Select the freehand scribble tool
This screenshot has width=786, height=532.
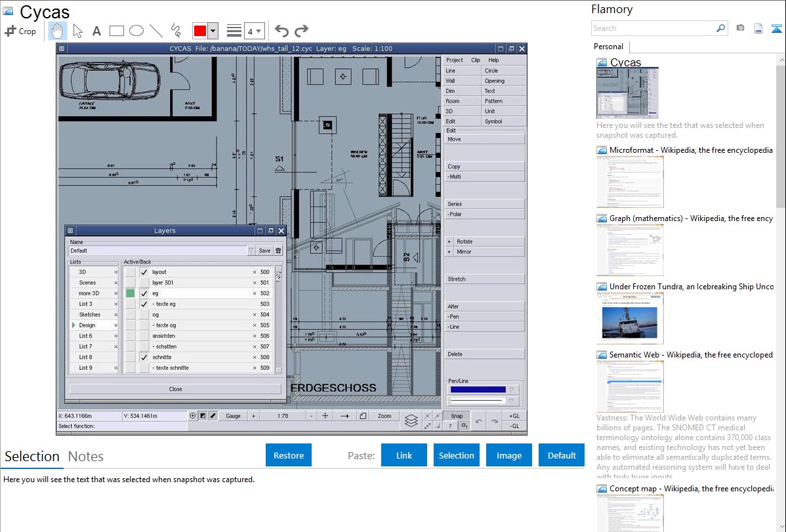coord(176,31)
